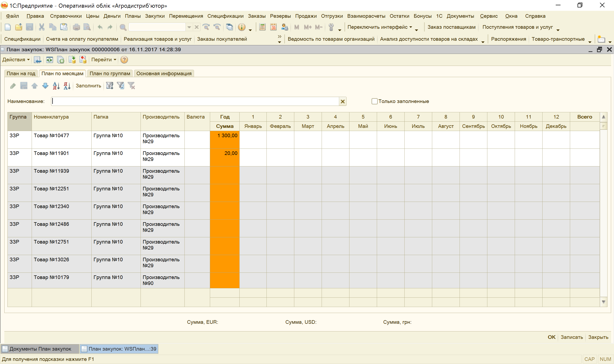Expand 'Переключить интерфейс' dropdown
Screen dimensions: 614x364
[x=379, y=27]
